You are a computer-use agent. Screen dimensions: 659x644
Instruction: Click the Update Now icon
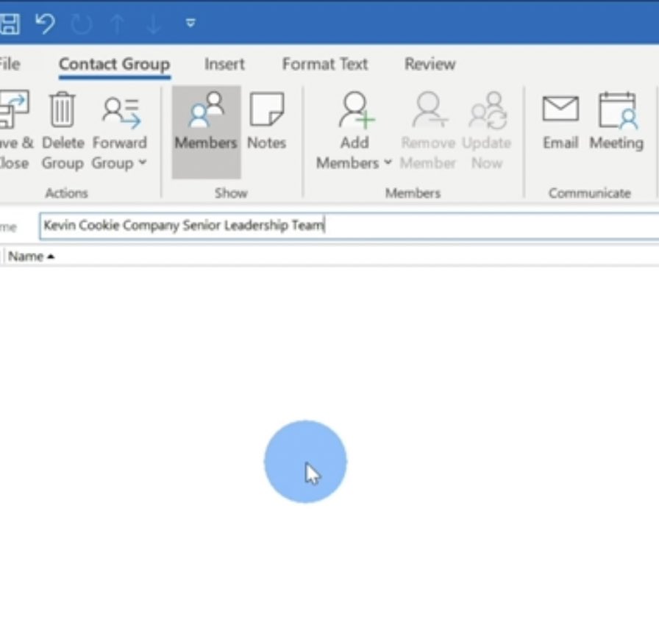click(x=488, y=111)
